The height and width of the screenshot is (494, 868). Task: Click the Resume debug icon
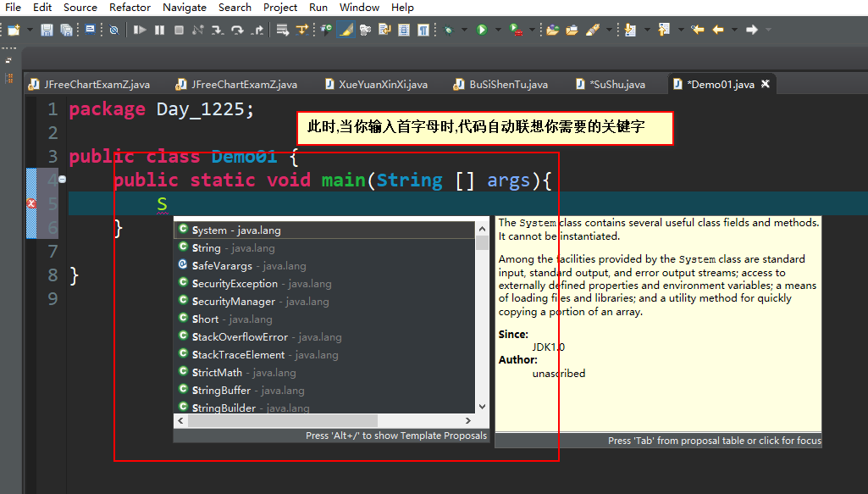(140, 30)
